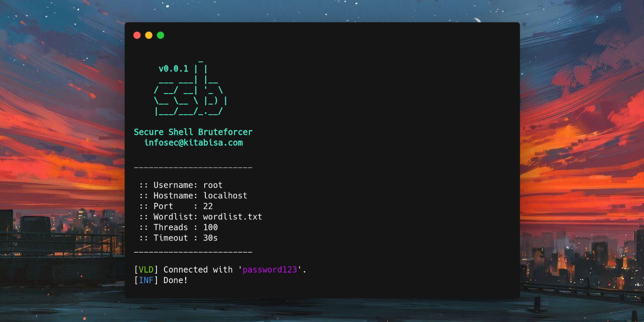
Task: Click the v0.0.1 version text
Action: tap(173, 69)
